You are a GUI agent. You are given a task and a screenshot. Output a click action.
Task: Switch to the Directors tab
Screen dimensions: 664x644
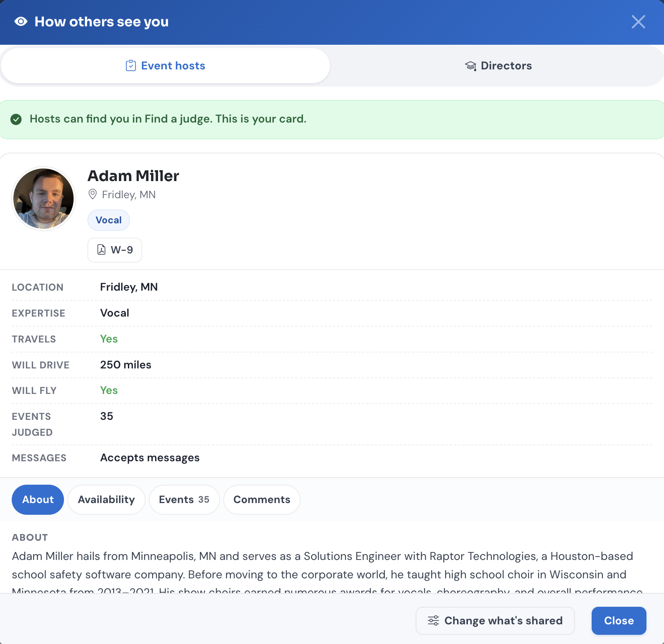pos(498,66)
